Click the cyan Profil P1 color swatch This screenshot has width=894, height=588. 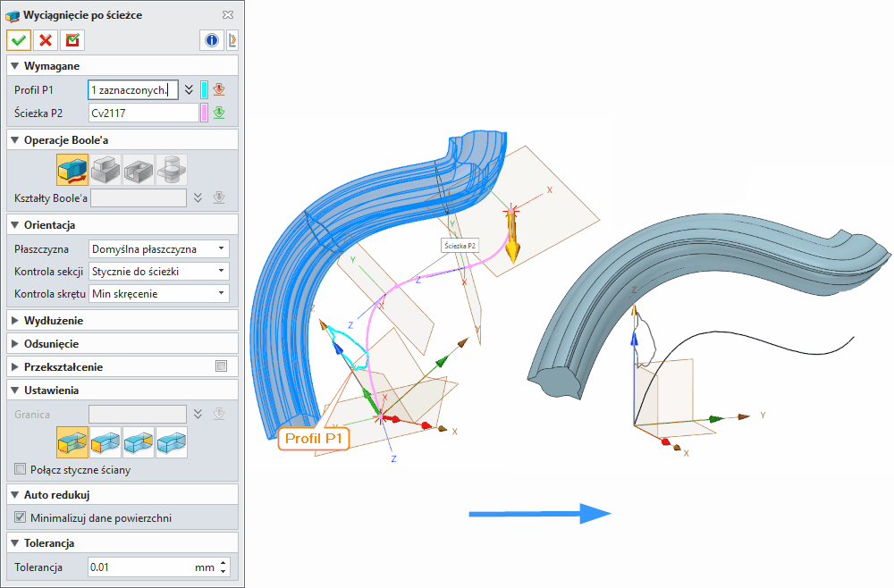pos(205,89)
